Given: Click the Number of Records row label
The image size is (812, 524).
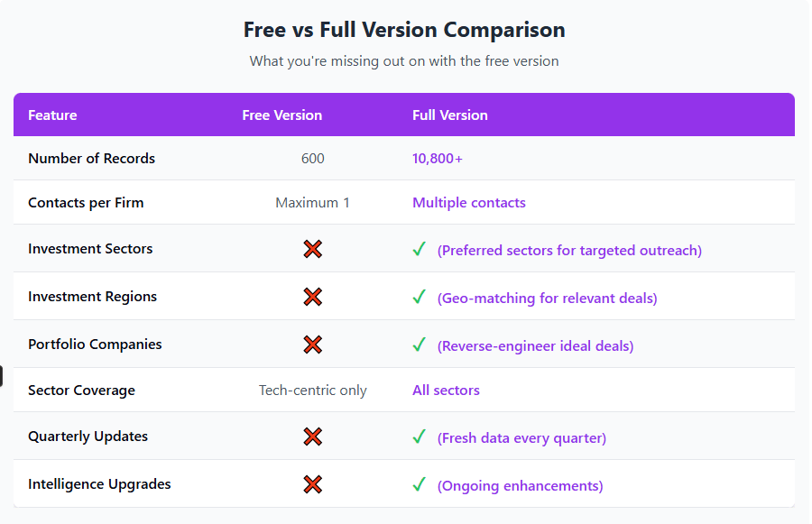Looking at the screenshot, I should click(92, 159).
